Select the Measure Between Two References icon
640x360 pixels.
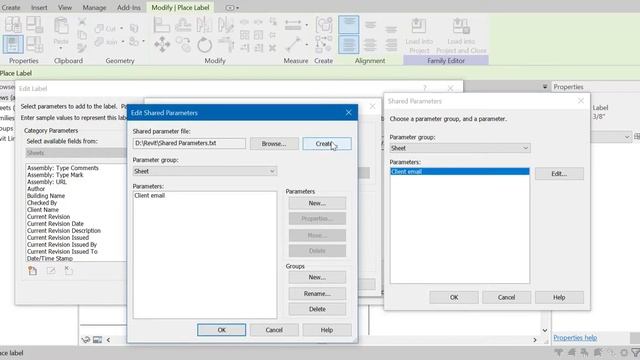tap(293, 44)
